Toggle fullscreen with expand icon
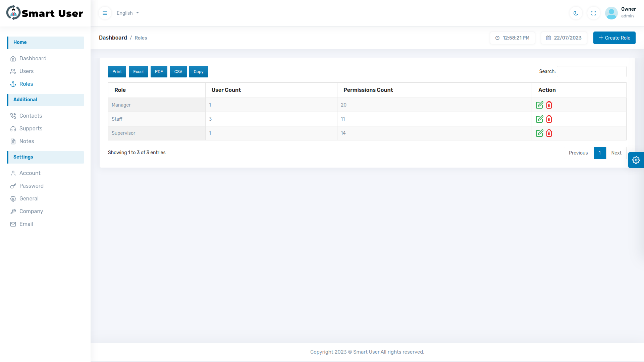Image resolution: width=644 pixels, height=362 pixels. coord(593,13)
